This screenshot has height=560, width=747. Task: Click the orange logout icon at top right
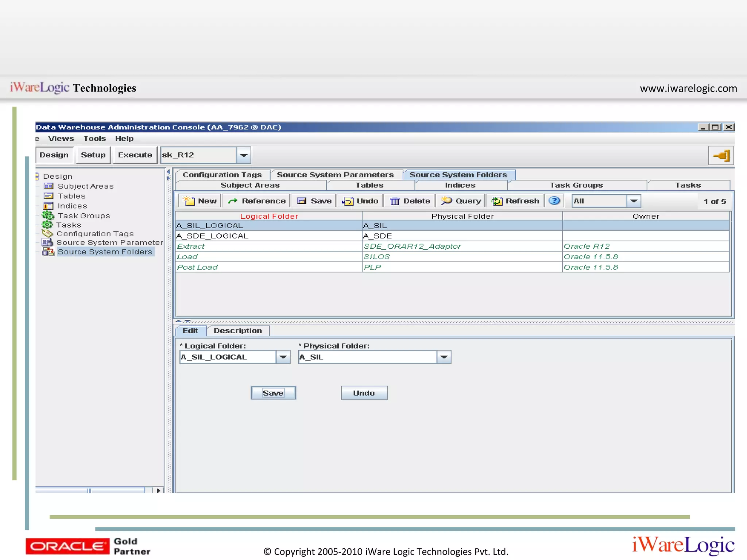721,156
